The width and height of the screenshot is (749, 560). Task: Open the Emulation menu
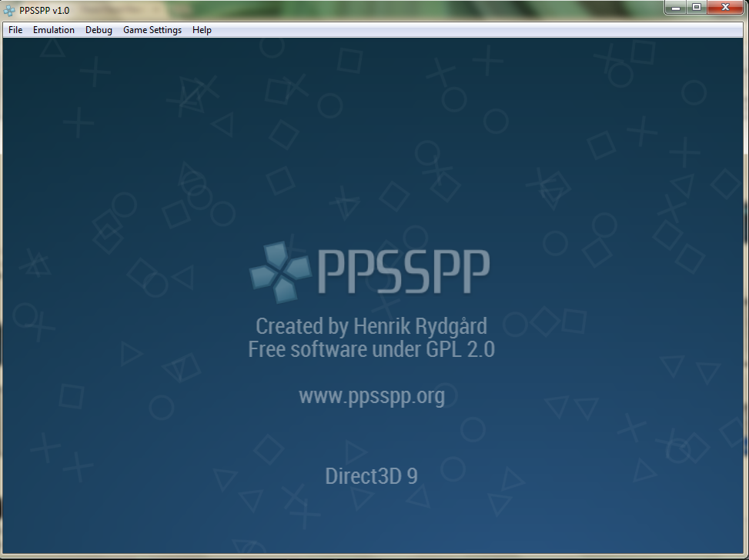pyautogui.click(x=54, y=29)
